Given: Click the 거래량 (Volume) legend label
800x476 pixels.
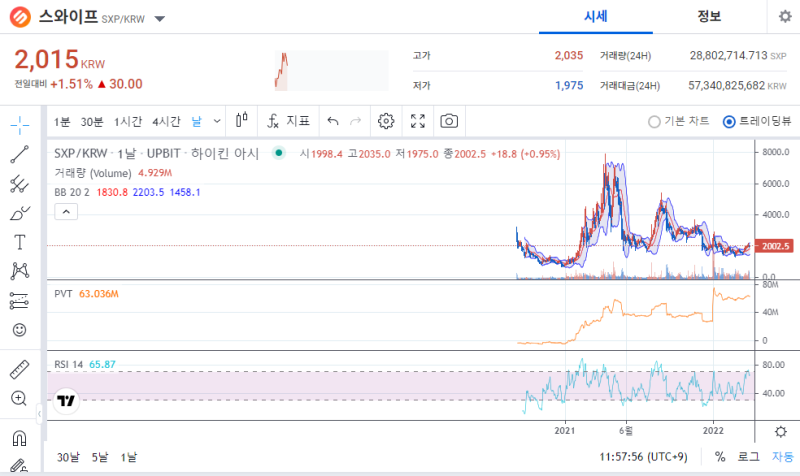Looking at the screenshot, I should pos(92,173).
